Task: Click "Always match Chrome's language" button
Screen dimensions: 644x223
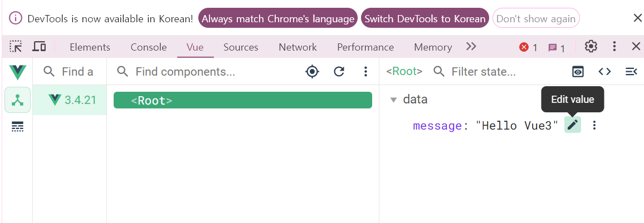Action: click(278, 18)
